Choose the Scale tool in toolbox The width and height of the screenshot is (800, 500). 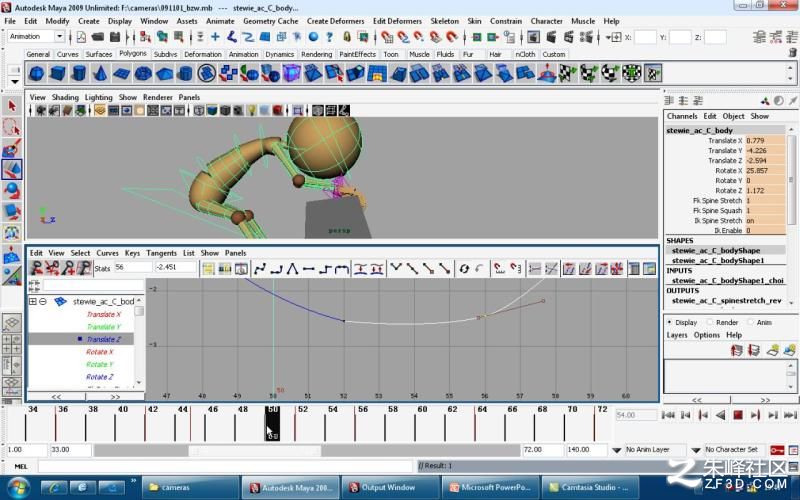(x=12, y=211)
